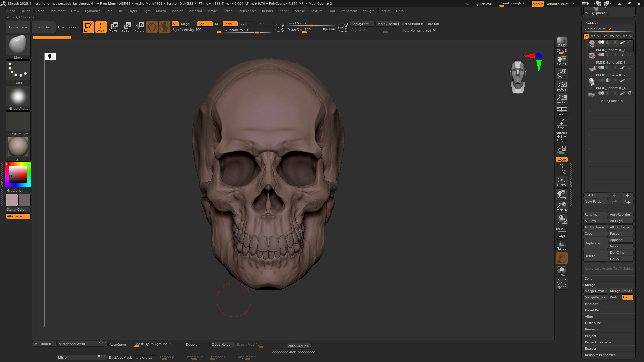Open the Xpose tool on the right shelf
This screenshot has width=644, height=362.
[x=561, y=283]
